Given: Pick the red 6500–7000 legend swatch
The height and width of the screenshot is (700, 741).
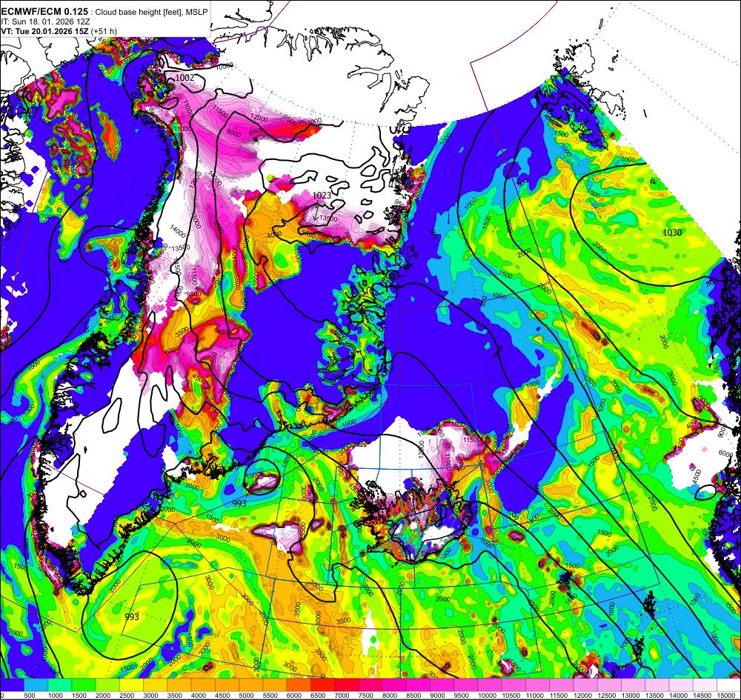Looking at the screenshot, I should tap(323, 685).
